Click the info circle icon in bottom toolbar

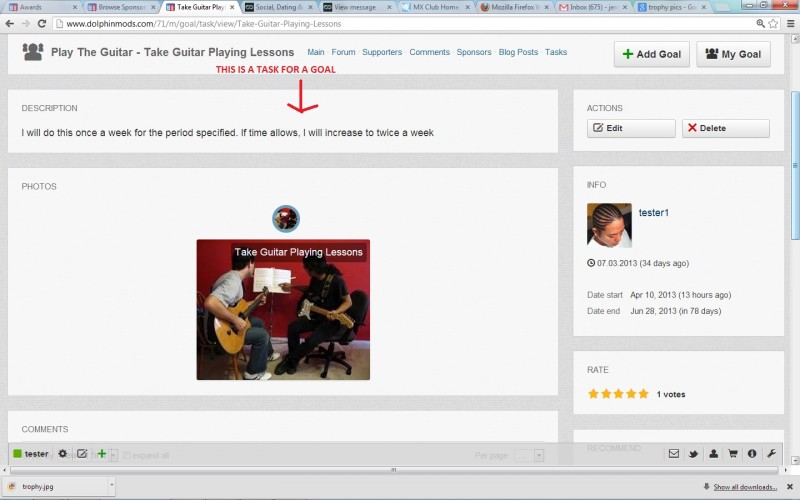(752, 454)
